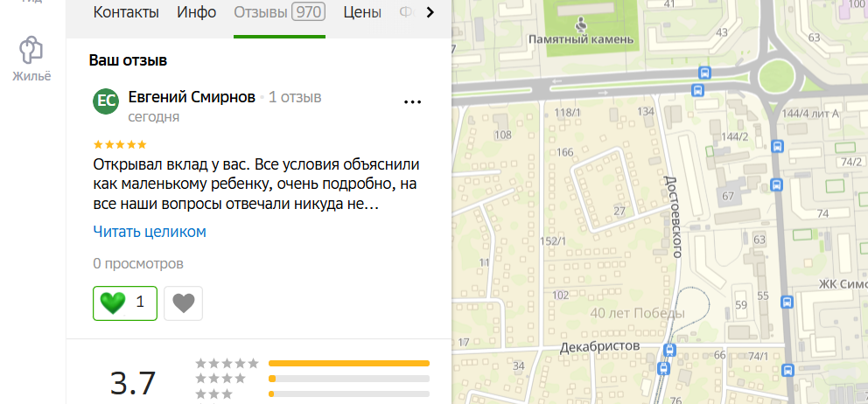Switch to the Инфо tab
The width and height of the screenshot is (868, 404).
(197, 13)
